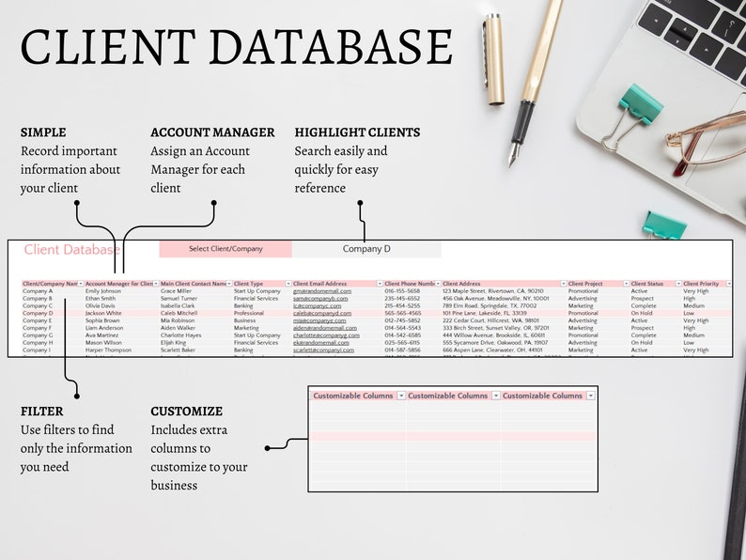
Task: Open email link caleb@companyd.com
Action: (322, 313)
